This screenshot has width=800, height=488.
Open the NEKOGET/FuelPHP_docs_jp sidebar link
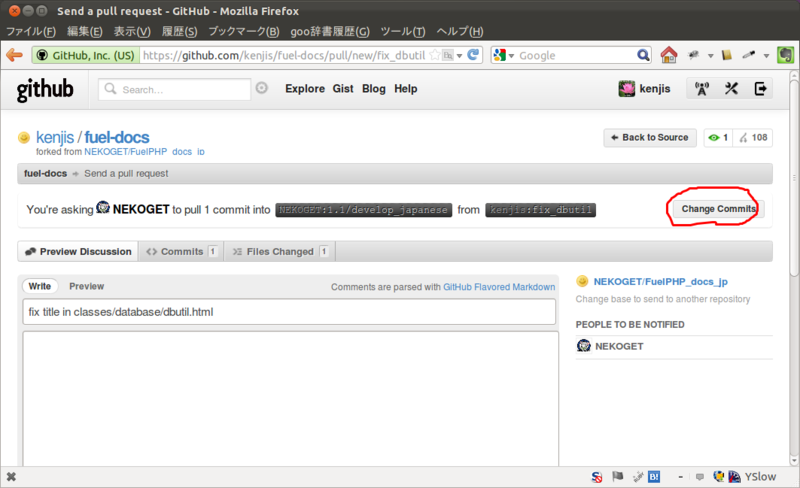(660, 282)
